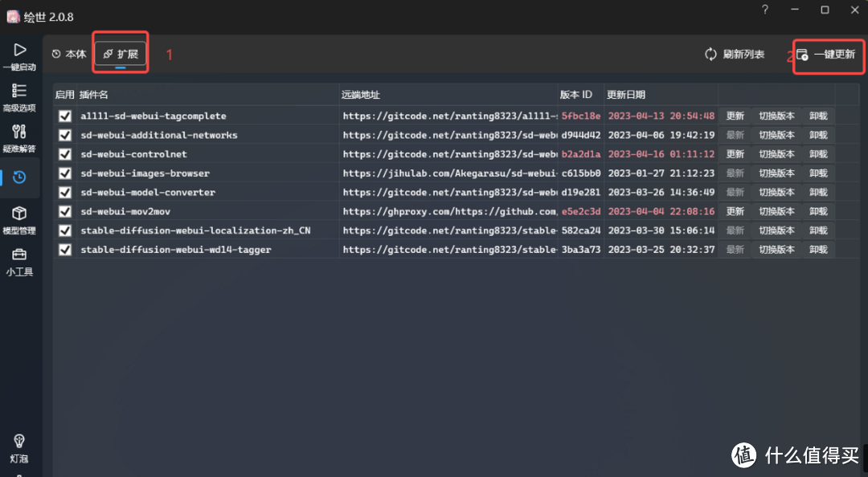This screenshot has height=477, width=868.
Task: Open 切换版本 for sd-webui-controlnet
Action: coord(776,154)
